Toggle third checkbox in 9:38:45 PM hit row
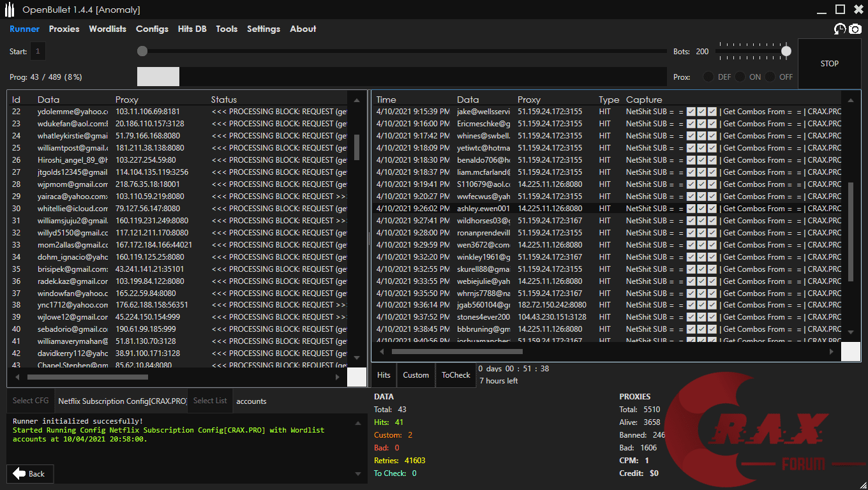This screenshot has width=868, height=490. point(712,329)
